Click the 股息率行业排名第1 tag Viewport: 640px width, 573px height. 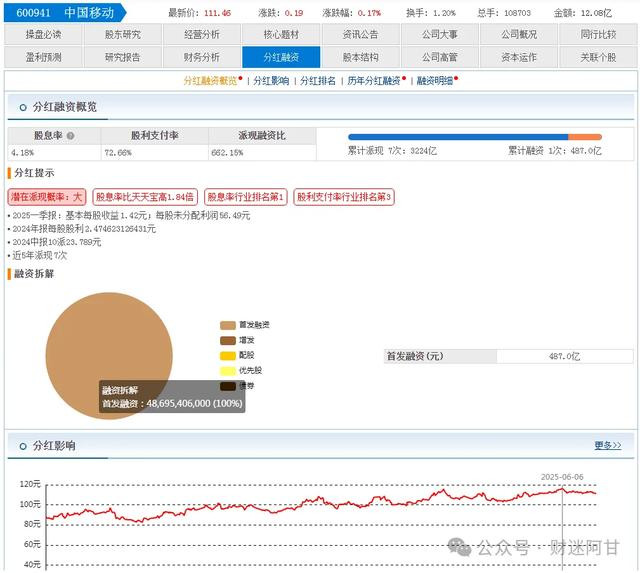(246, 197)
